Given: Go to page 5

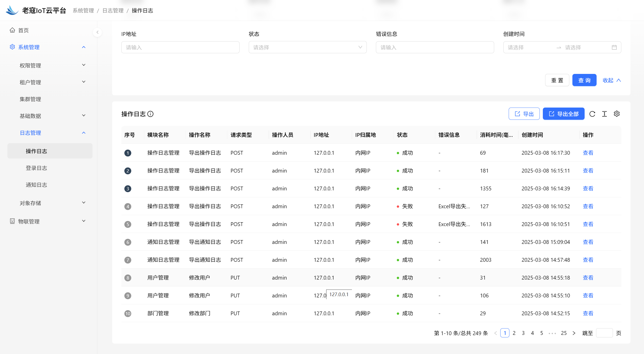Looking at the screenshot, I should pyautogui.click(x=542, y=333).
